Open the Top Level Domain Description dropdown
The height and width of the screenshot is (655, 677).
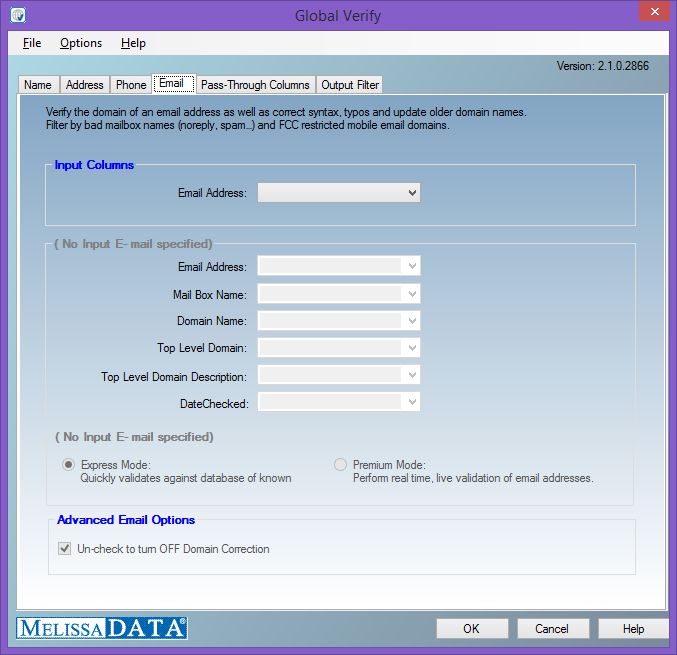339,375
